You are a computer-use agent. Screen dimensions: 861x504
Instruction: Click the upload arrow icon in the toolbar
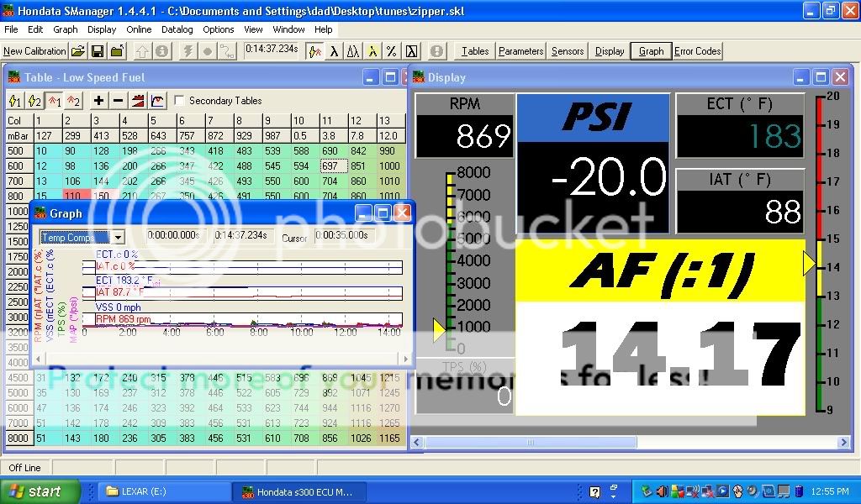(x=142, y=51)
